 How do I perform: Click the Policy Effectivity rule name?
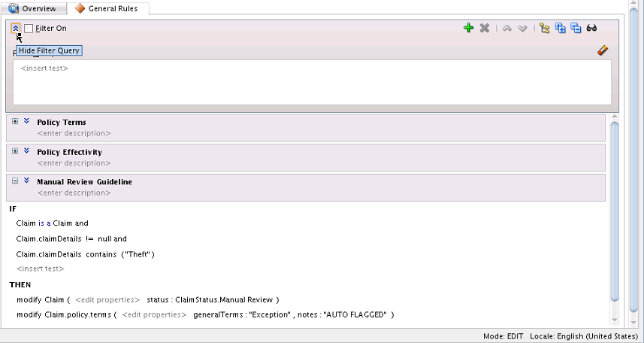click(69, 152)
